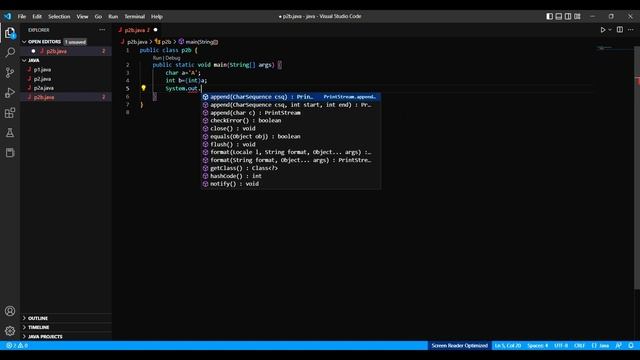Click Ln 5, Col 20 cursor position

508,345
